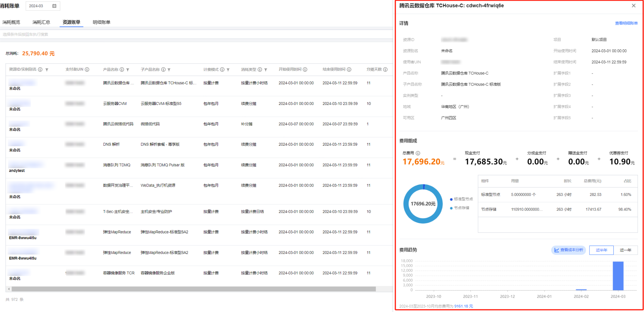Switch trend range to 近一年
The image size is (644, 312).
(625, 250)
